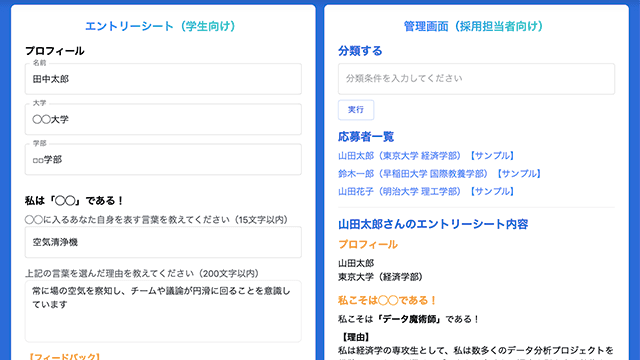The width and height of the screenshot is (640, 360).
Task: Open applicant 山田太郎（東京大学 経済学部）
Action: [426, 156]
